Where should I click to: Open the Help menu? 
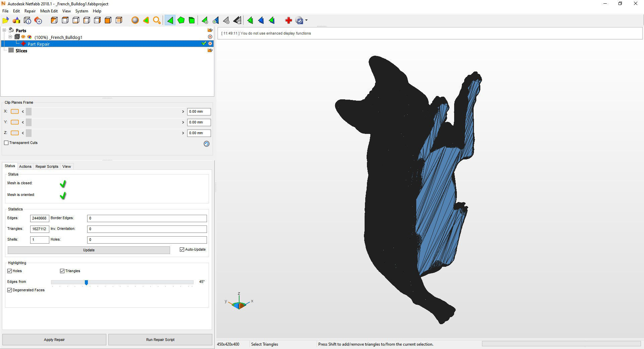tap(97, 11)
